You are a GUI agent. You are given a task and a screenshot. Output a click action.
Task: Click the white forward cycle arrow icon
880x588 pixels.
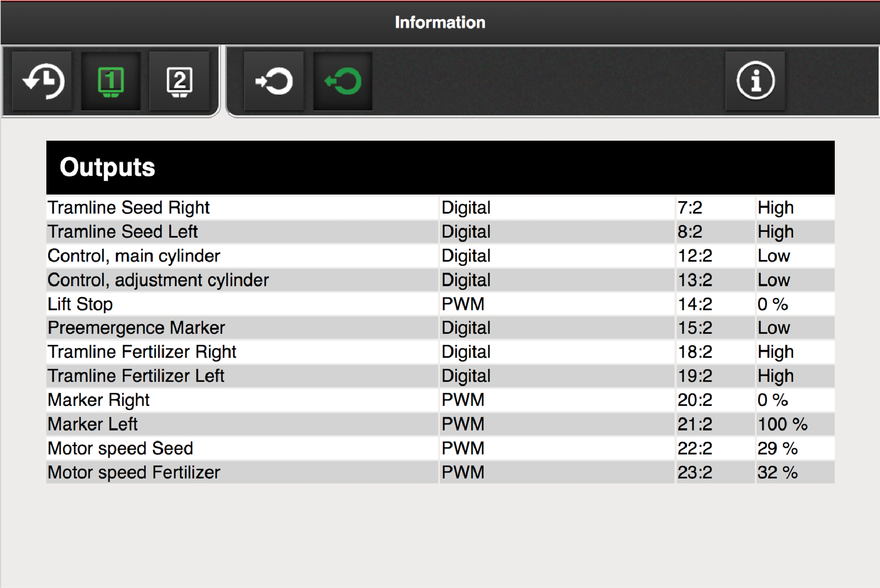tap(274, 81)
